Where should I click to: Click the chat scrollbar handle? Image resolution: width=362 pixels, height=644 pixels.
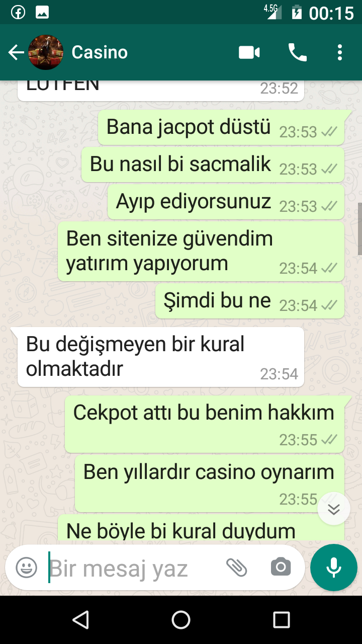(359, 229)
